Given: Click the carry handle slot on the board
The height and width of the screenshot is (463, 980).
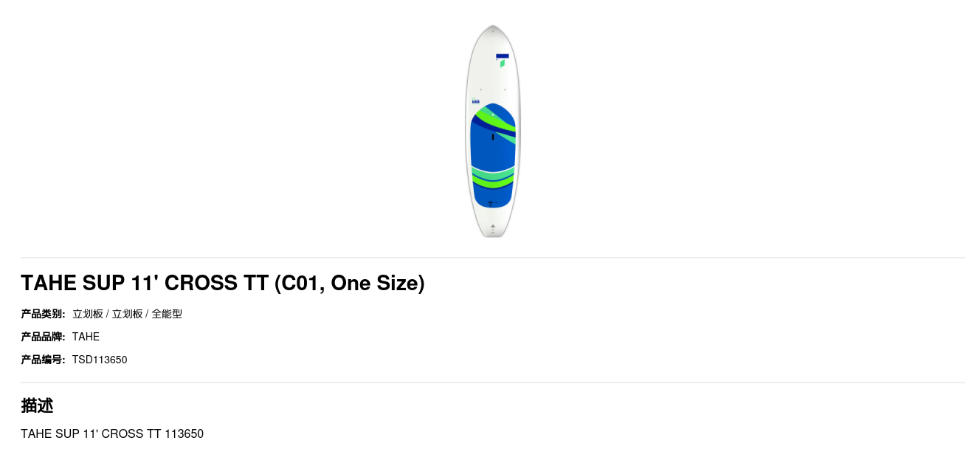Looking at the screenshot, I should [493, 137].
